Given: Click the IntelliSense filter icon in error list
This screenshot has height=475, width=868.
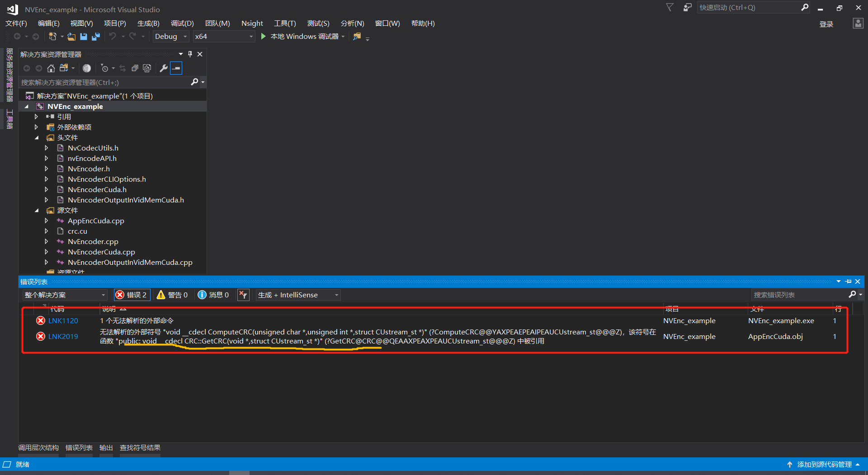Looking at the screenshot, I should pos(243,295).
